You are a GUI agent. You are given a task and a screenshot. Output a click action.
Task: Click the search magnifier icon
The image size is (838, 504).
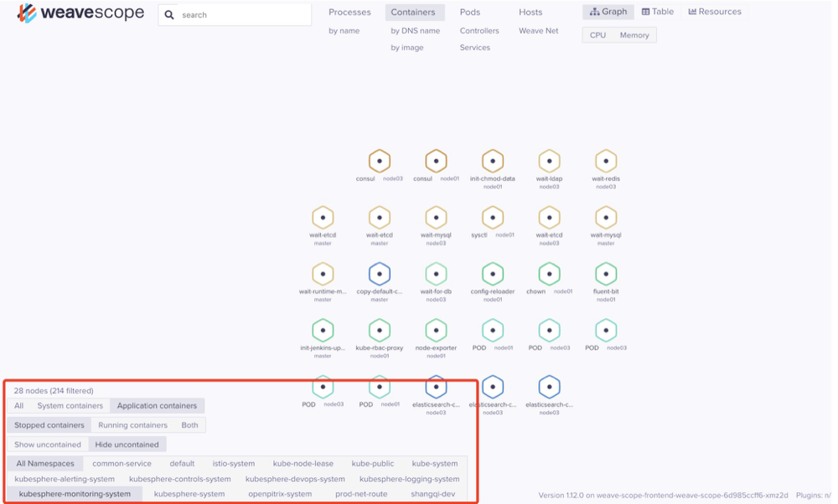tap(169, 15)
